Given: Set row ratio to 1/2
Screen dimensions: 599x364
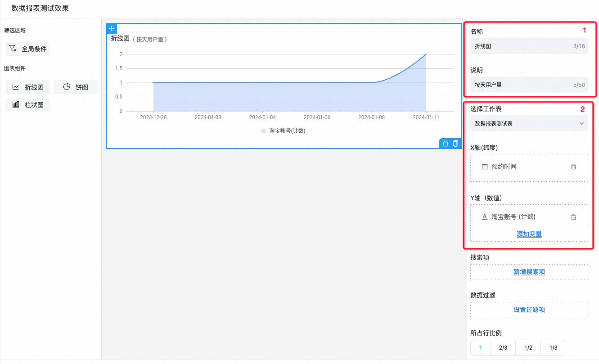Looking at the screenshot, I should click(528, 348).
